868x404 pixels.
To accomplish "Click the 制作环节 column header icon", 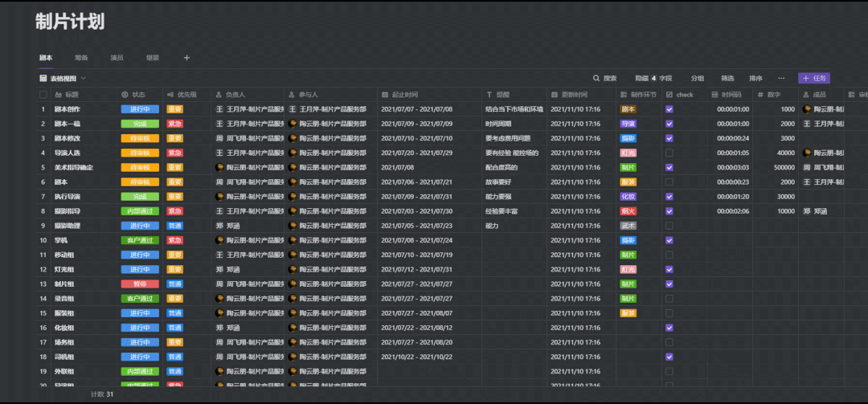I will 623,95.
